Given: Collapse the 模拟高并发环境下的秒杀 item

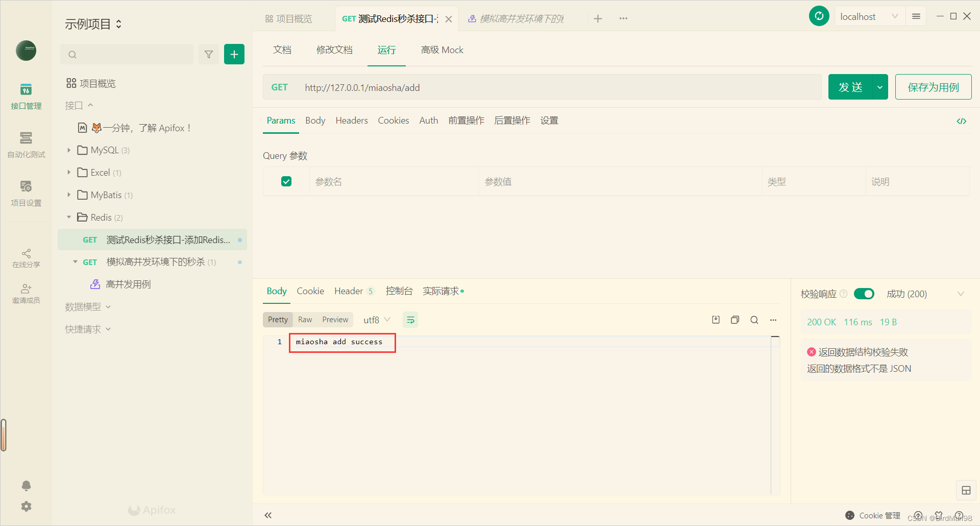Looking at the screenshot, I should pyautogui.click(x=75, y=262).
